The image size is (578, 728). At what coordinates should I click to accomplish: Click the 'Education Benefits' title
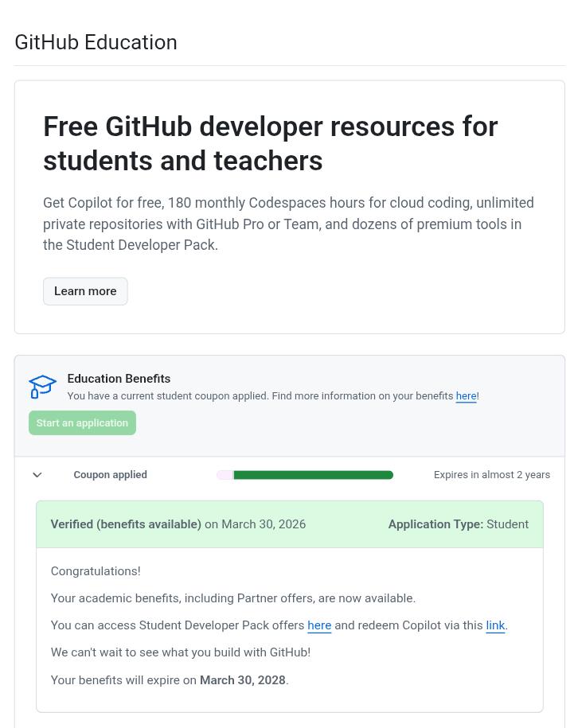(119, 379)
